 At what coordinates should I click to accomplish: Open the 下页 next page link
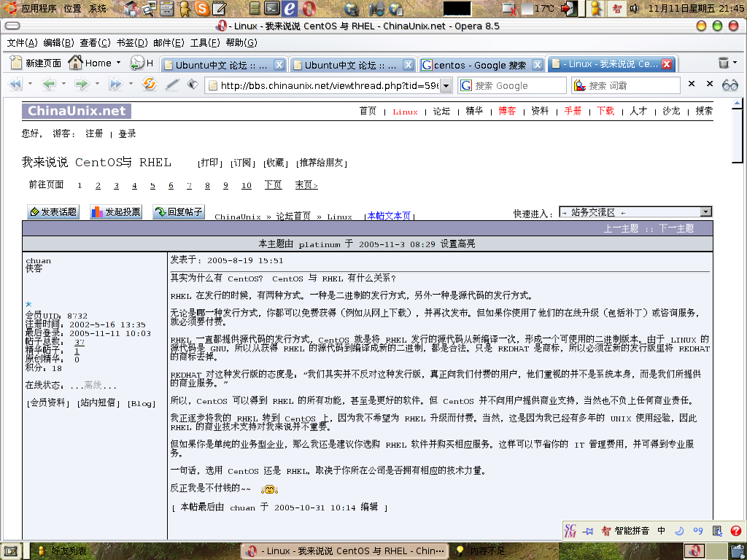(273, 184)
